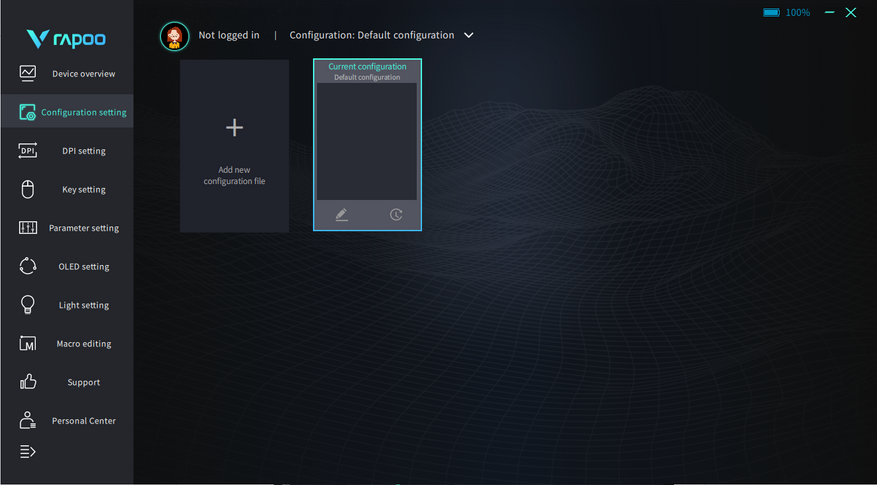Open the Device overview menu
The height and width of the screenshot is (485, 877).
click(x=84, y=74)
